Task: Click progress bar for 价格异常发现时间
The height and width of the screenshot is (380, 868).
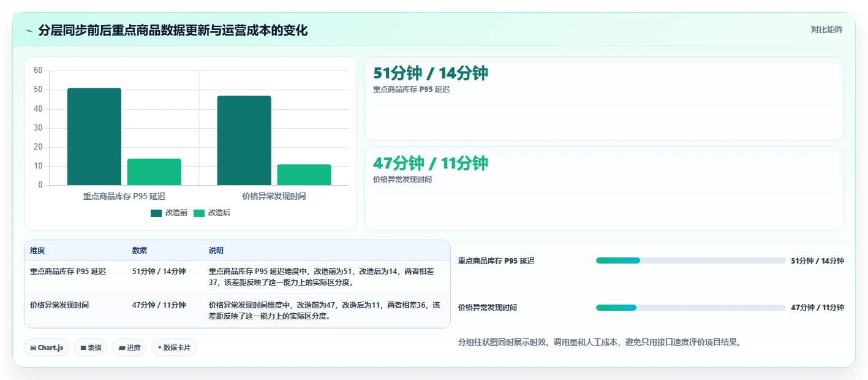Action: click(690, 308)
